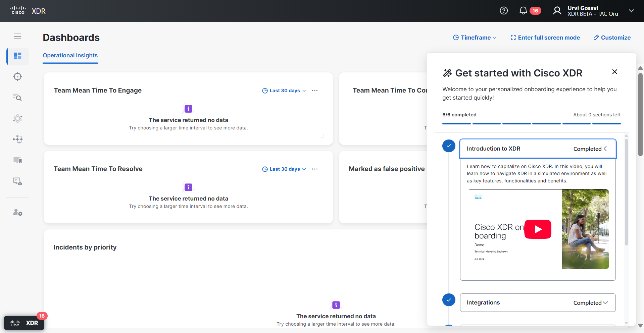644x333 pixels.
Task: Open the Assets devices icon in sidebar
Action: tap(17, 160)
